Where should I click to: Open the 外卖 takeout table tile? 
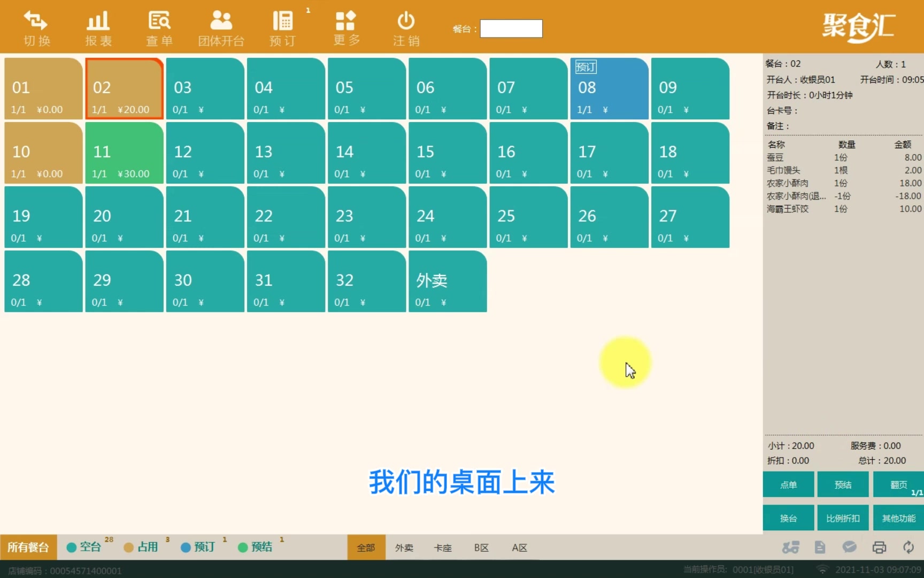pyautogui.click(x=448, y=281)
